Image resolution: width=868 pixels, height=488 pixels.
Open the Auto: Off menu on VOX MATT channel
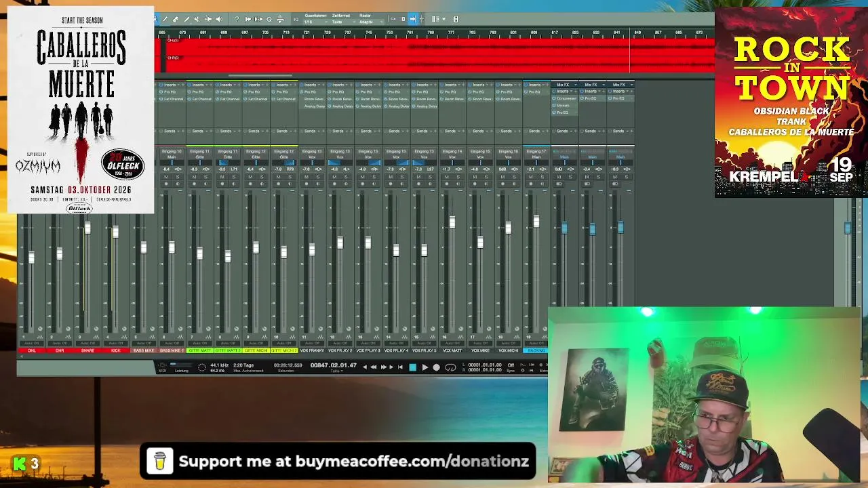tap(452, 343)
